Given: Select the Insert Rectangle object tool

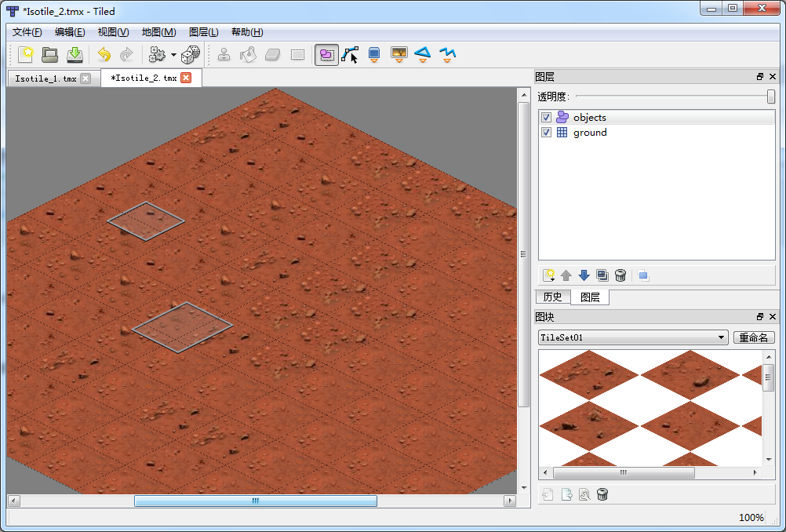Looking at the screenshot, I should [374, 54].
